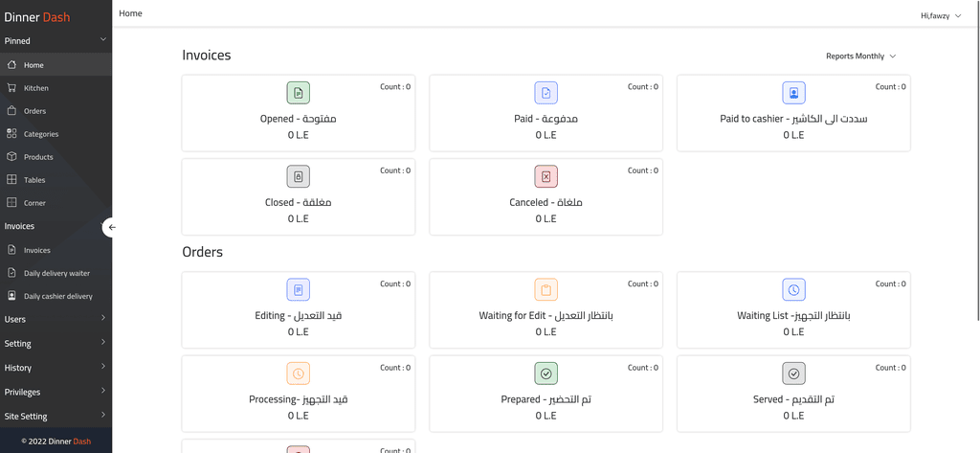Open Tables menu item label
Screen dimensions: 980x453
tap(34, 180)
